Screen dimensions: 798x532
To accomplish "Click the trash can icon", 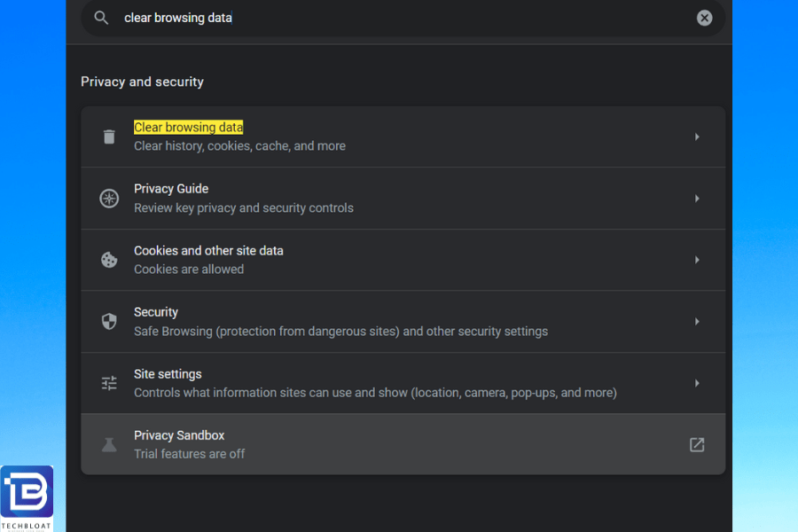I will click(109, 137).
